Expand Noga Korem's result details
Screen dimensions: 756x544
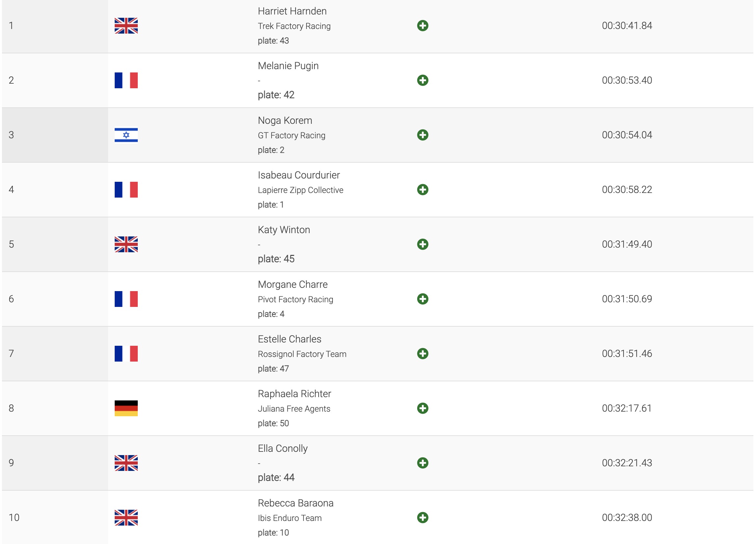point(422,135)
